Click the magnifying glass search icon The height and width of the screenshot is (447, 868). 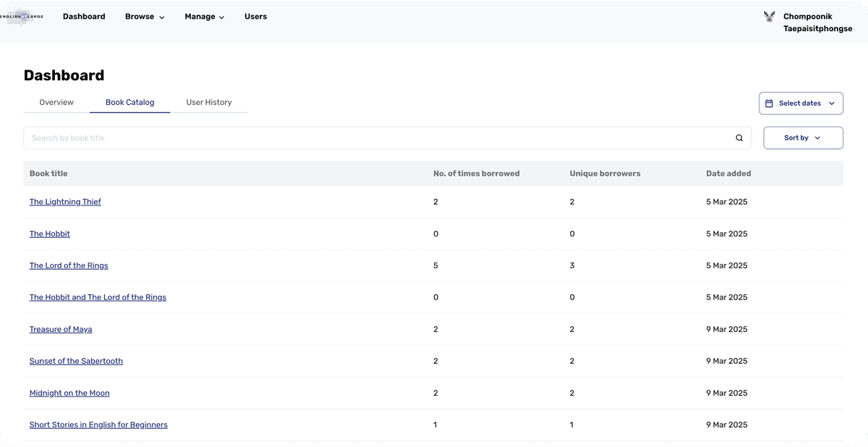(739, 138)
